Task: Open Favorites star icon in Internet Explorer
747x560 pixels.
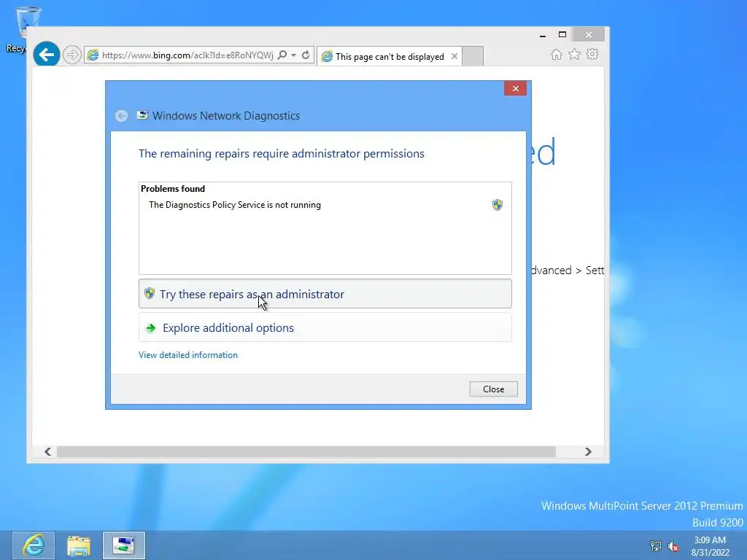Action: pyautogui.click(x=575, y=54)
